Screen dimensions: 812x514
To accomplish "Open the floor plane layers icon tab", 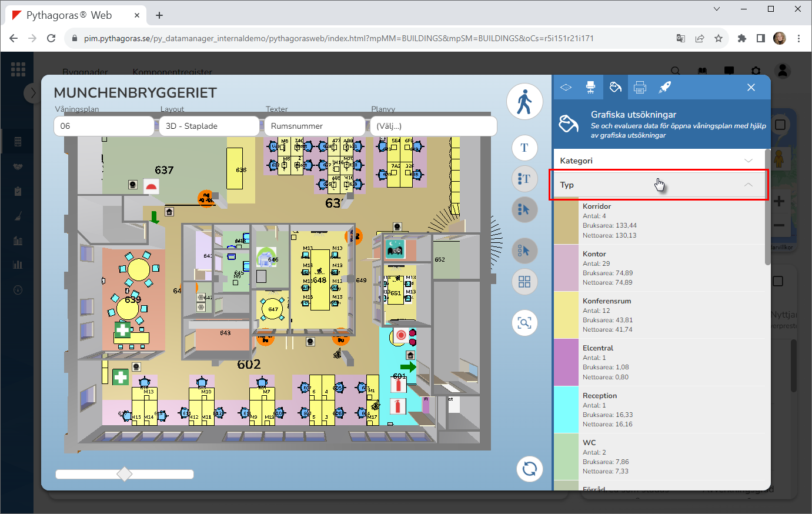I will click(566, 88).
